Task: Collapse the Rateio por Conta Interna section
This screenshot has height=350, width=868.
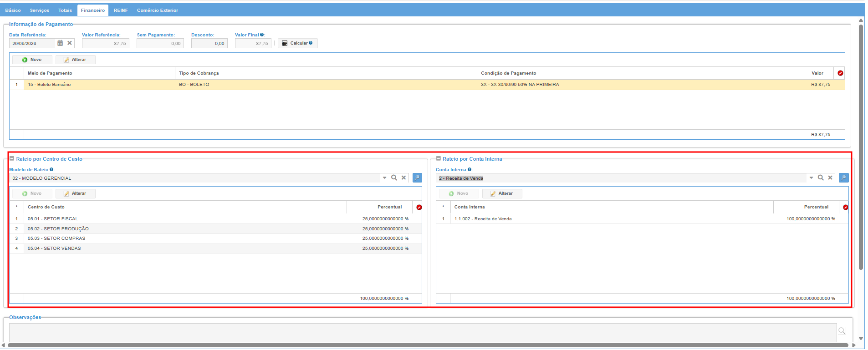Action: point(439,159)
